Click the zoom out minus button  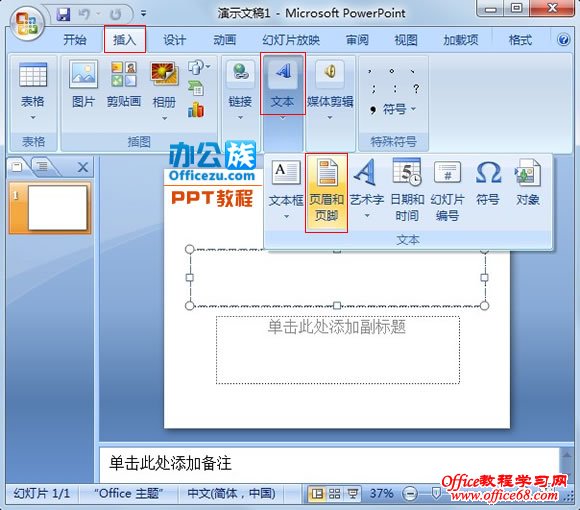[409, 494]
